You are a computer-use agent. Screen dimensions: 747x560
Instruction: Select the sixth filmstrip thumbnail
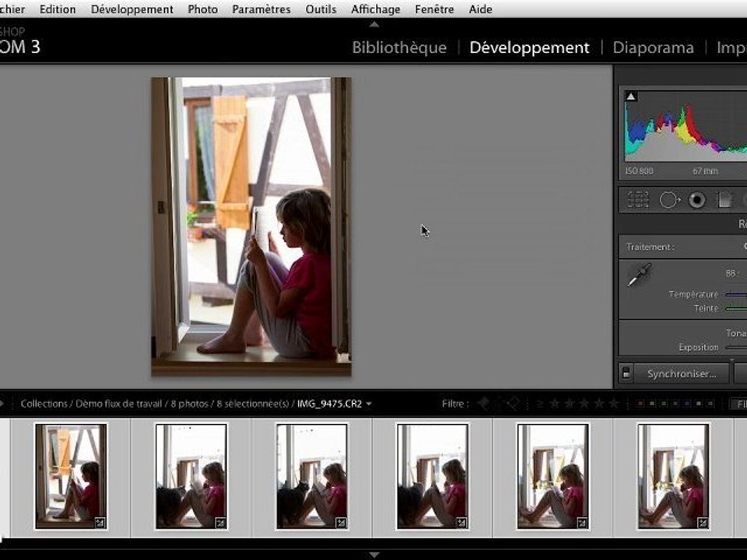click(x=674, y=476)
